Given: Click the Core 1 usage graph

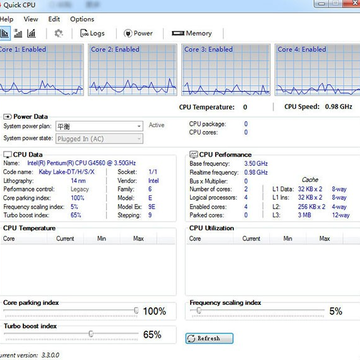Looking at the screenshot, I should (42, 70).
